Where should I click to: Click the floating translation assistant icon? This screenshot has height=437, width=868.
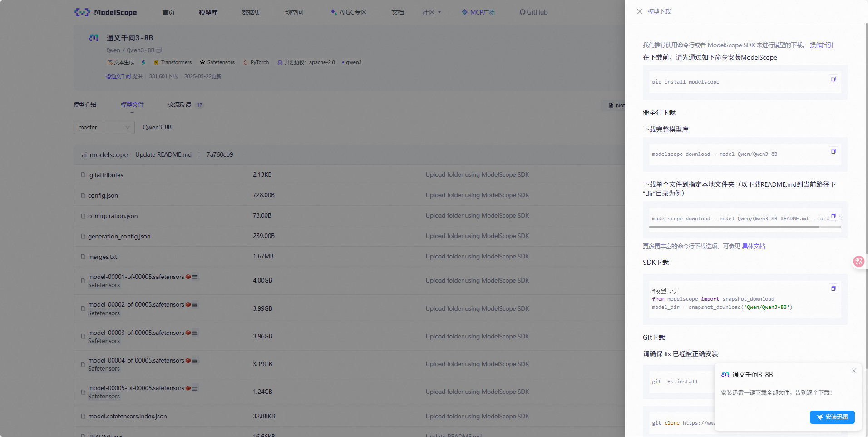pos(858,261)
